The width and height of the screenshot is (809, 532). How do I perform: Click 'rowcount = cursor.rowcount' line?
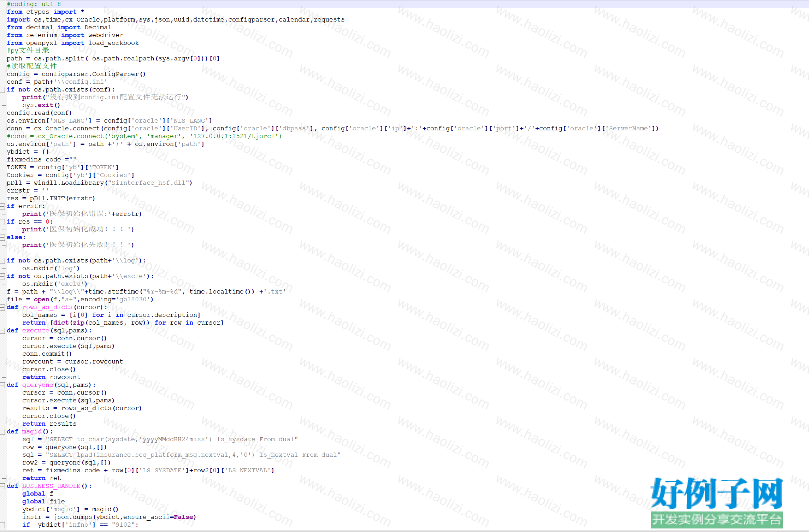click(x=73, y=362)
